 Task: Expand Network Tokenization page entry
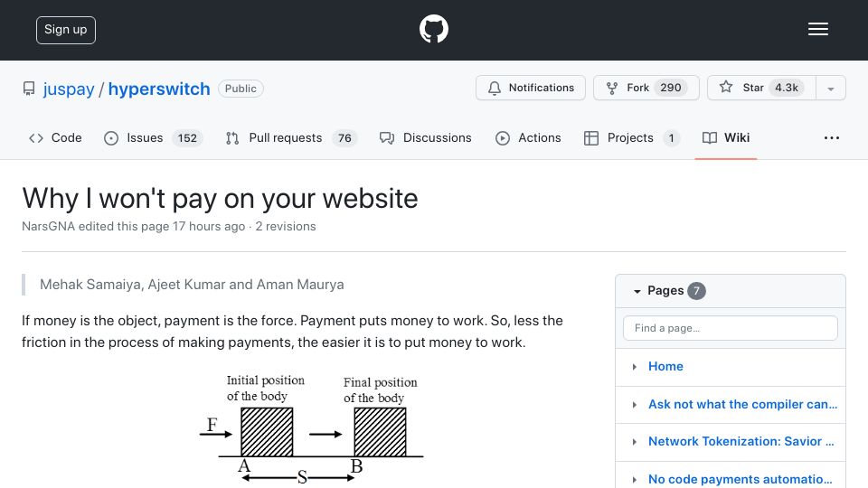click(x=635, y=442)
